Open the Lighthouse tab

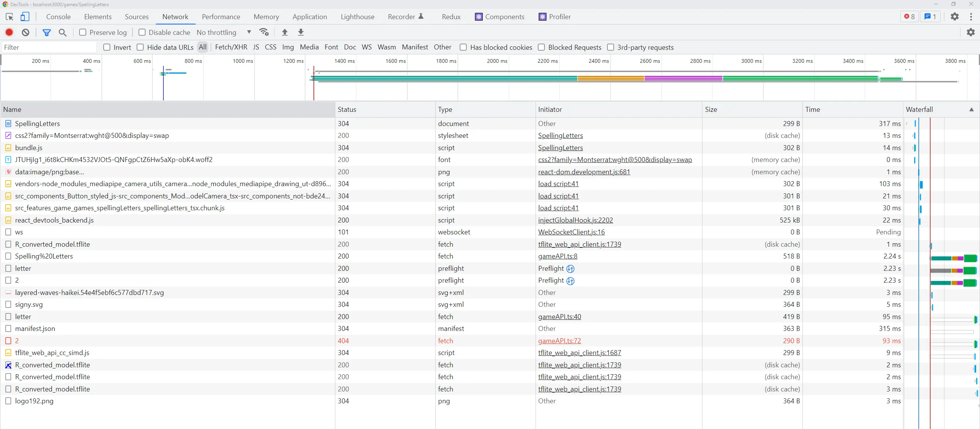[x=358, y=17]
